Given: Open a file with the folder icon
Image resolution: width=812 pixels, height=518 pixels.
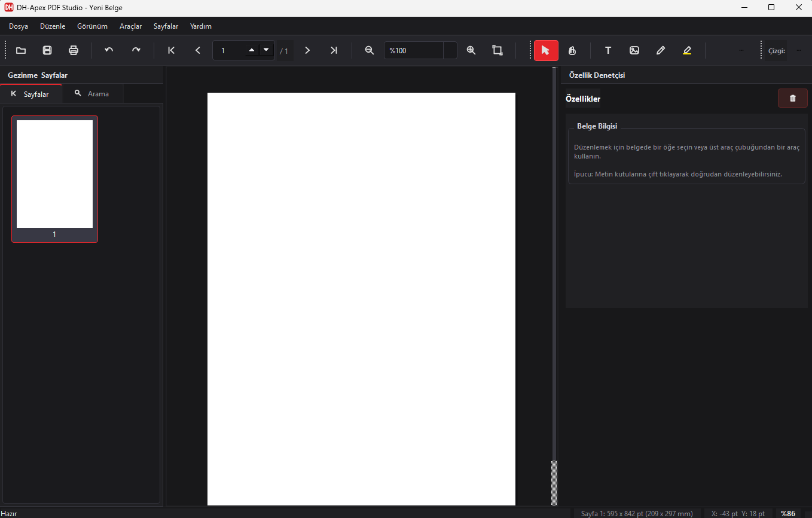Looking at the screenshot, I should [x=21, y=51].
